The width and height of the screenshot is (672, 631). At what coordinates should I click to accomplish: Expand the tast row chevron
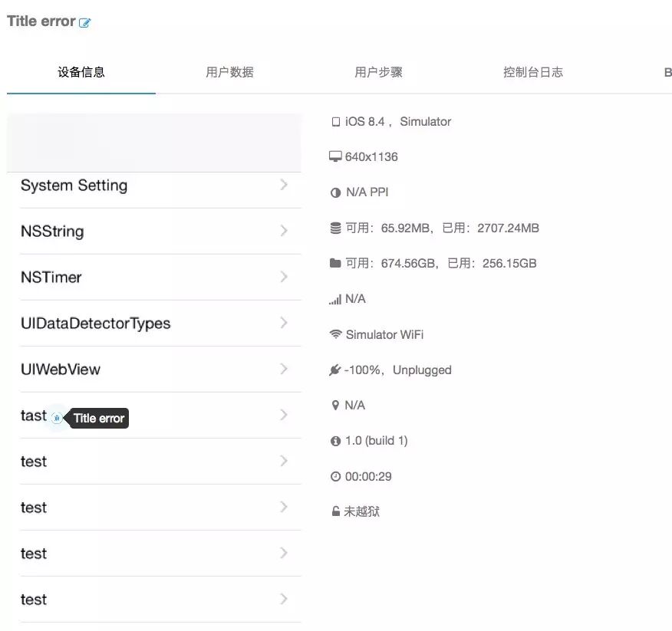[284, 415]
